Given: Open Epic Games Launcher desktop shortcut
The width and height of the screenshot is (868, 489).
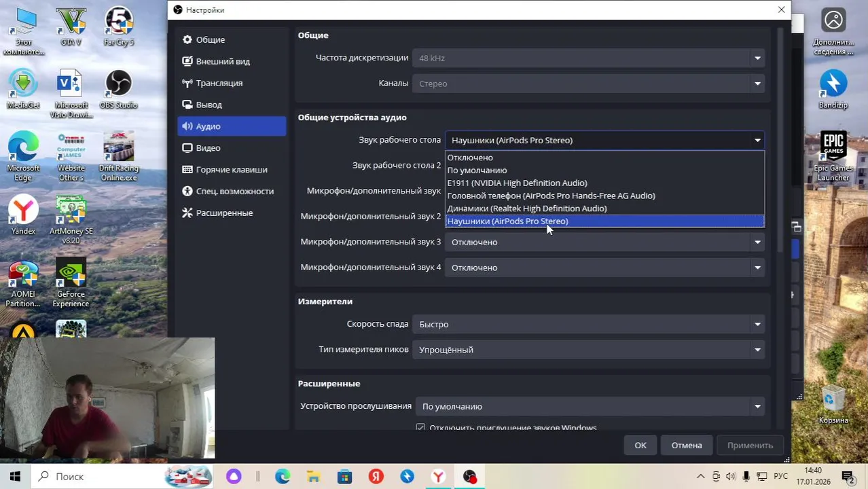Looking at the screenshot, I should click(x=833, y=158).
